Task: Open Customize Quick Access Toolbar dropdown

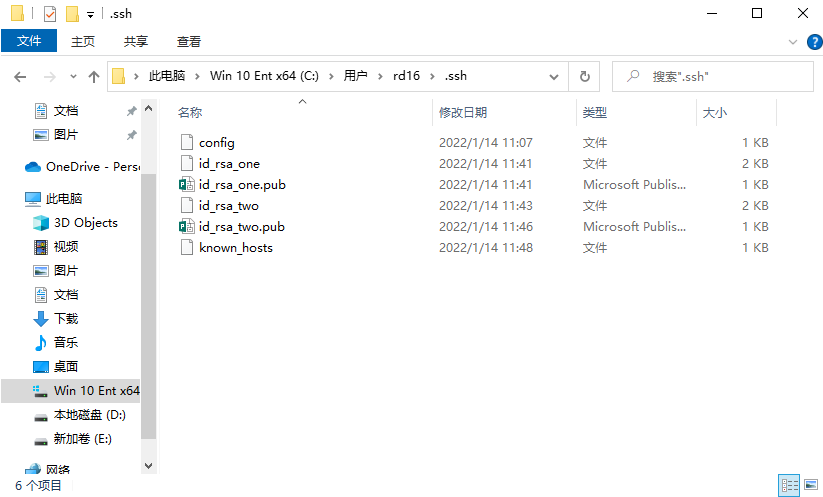Action: [90, 15]
